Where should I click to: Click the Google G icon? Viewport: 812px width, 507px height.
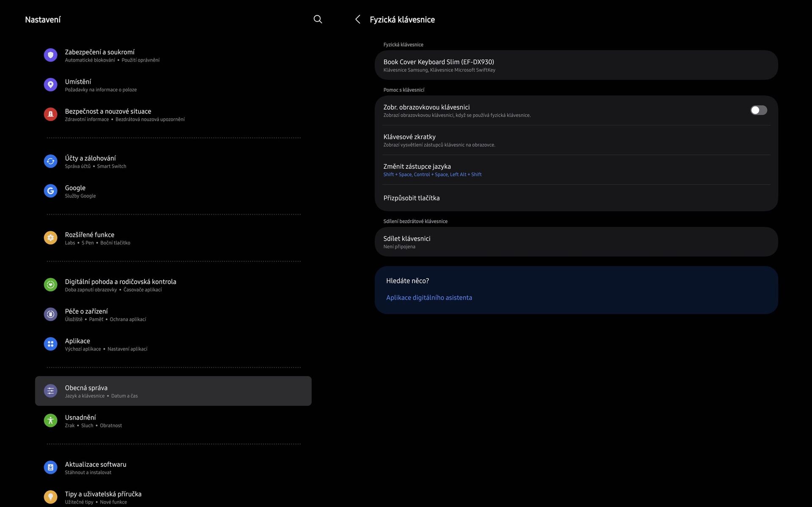pos(50,191)
